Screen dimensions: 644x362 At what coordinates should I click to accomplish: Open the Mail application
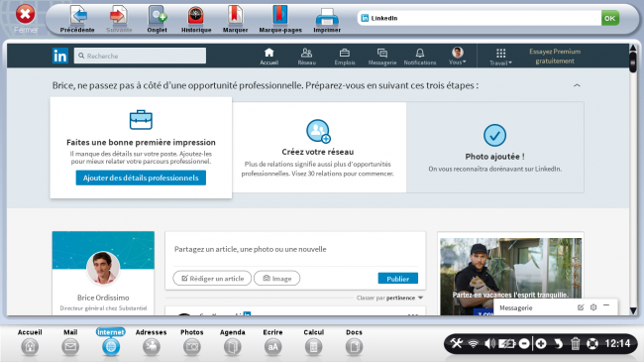[x=70, y=342]
